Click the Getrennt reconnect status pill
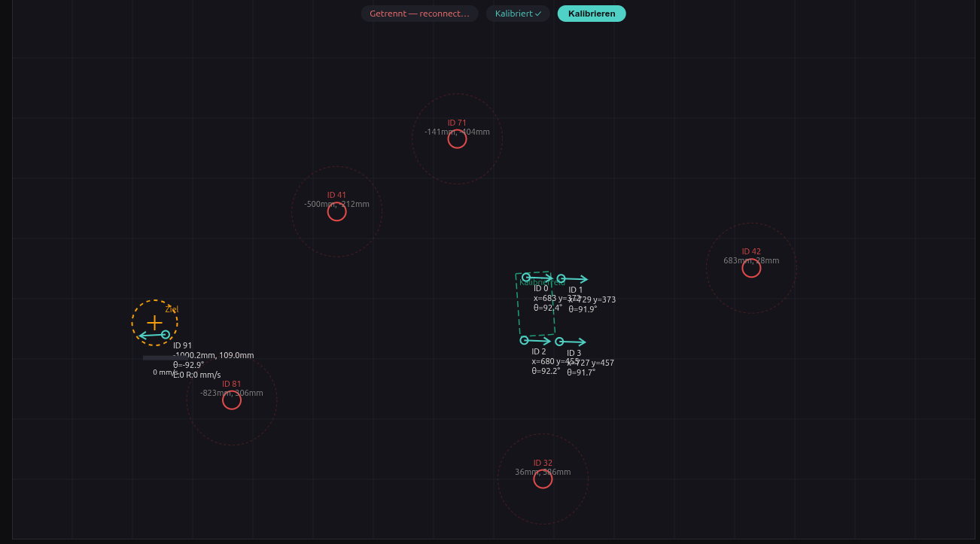Screen dimensions: 980x544 click(x=419, y=14)
